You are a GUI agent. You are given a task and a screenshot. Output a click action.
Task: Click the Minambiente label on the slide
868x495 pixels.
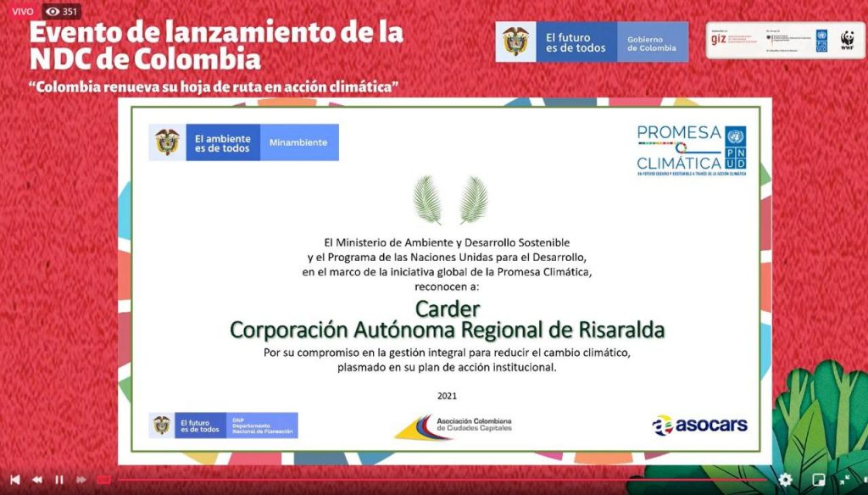coord(299,142)
